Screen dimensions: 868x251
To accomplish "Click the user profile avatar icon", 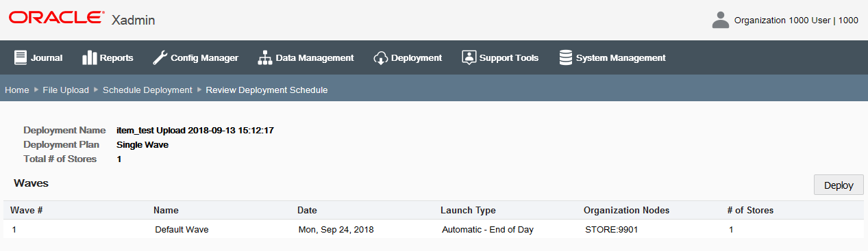I will point(721,20).
